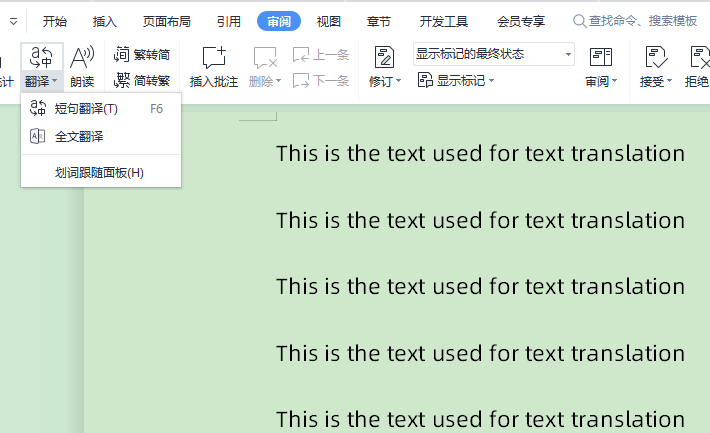The image size is (710, 433).
Task: Open the 翻译 dropdown arrow
Action: (55, 81)
